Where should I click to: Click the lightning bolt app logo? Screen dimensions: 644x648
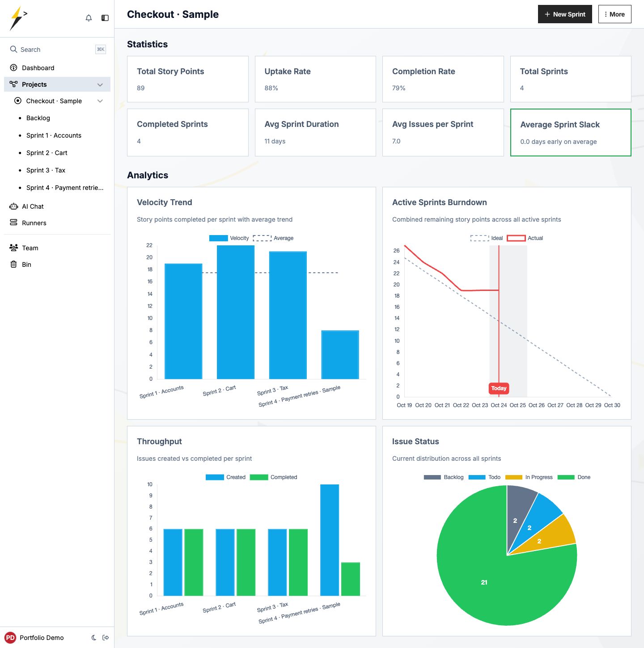coord(18,18)
